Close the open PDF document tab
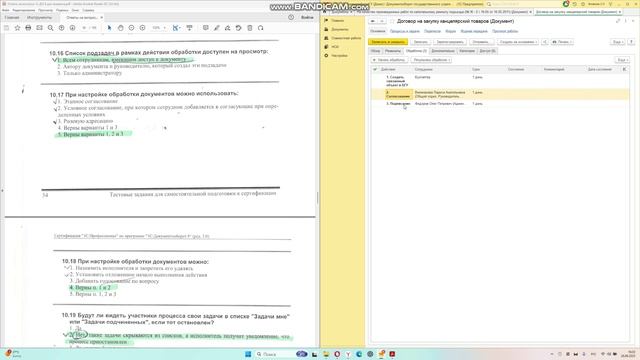This screenshot has width=640, height=360. [101, 18]
